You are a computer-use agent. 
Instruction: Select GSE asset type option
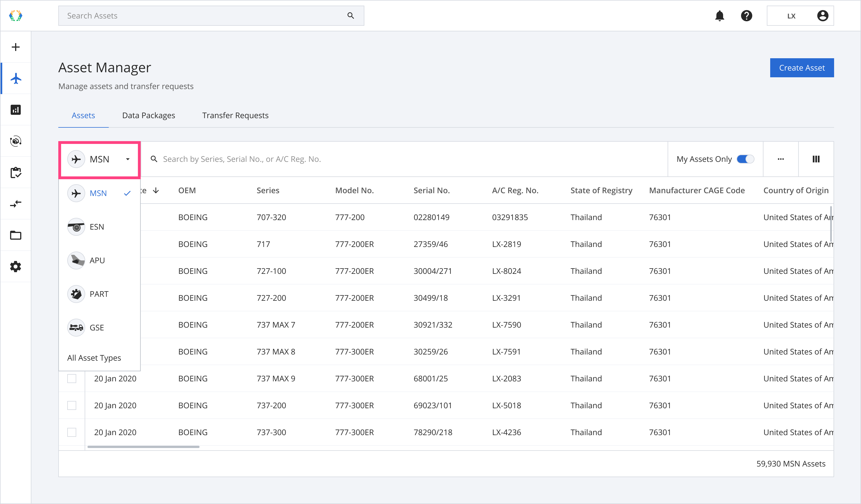pyautogui.click(x=99, y=328)
